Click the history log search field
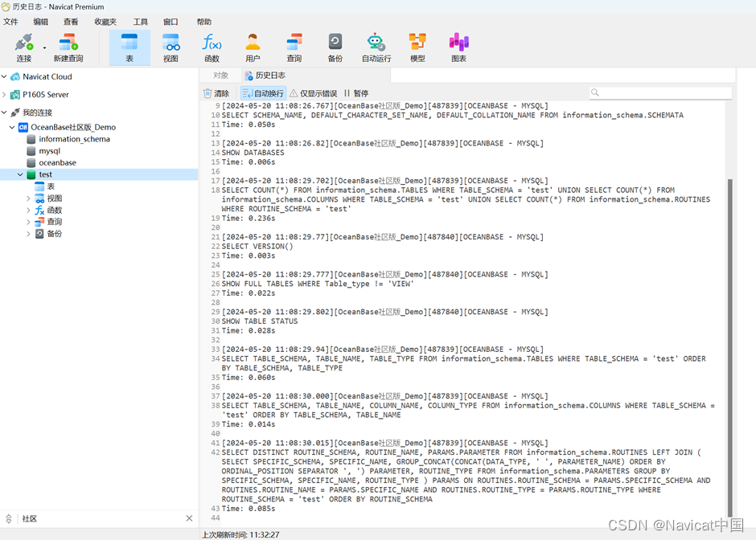Viewport: 756px width, 540px height. [x=660, y=92]
